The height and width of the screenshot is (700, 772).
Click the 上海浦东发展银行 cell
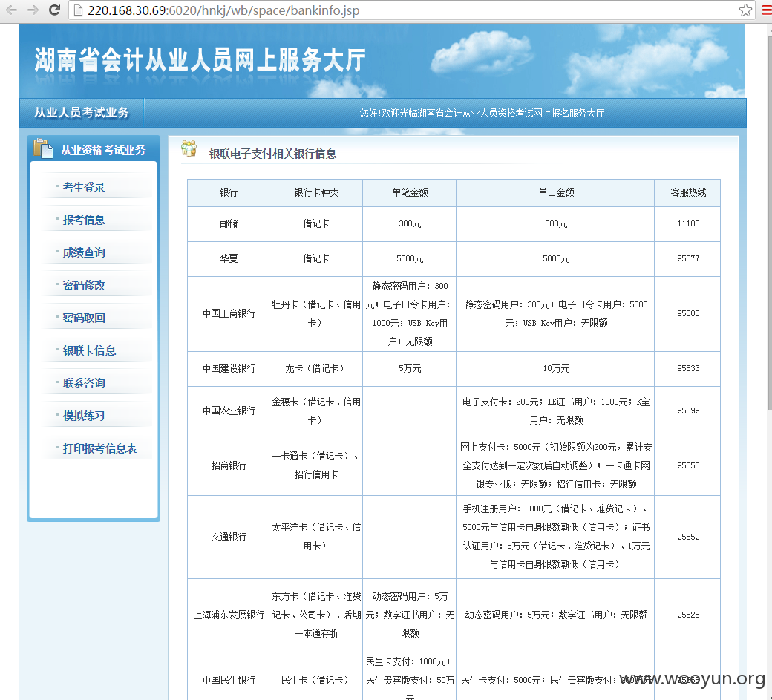tap(229, 615)
